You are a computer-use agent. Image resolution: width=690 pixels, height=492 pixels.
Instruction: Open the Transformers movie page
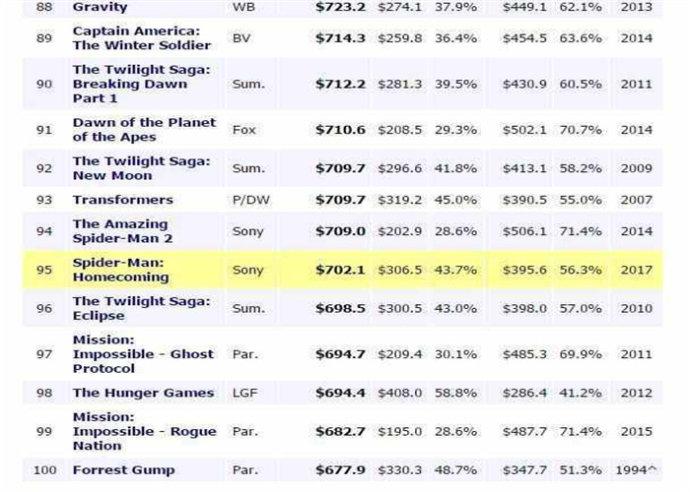pos(123,200)
